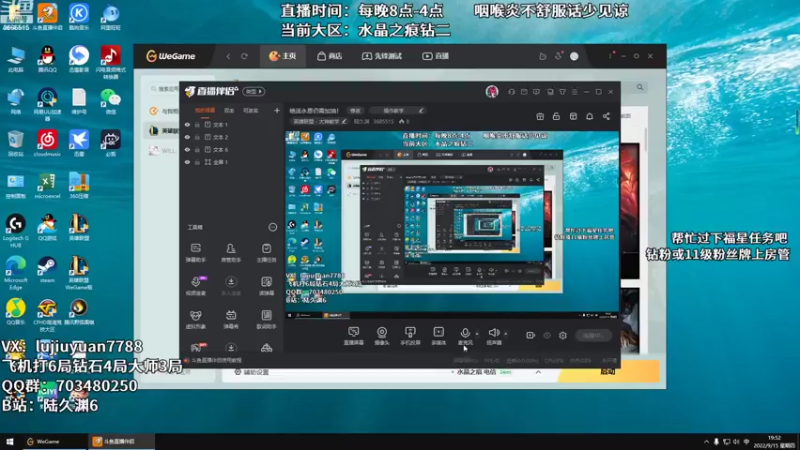Viewport: 800px width, 450px height.
Task: Select the 我的场景 scenes tab
Action: click(x=205, y=110)
